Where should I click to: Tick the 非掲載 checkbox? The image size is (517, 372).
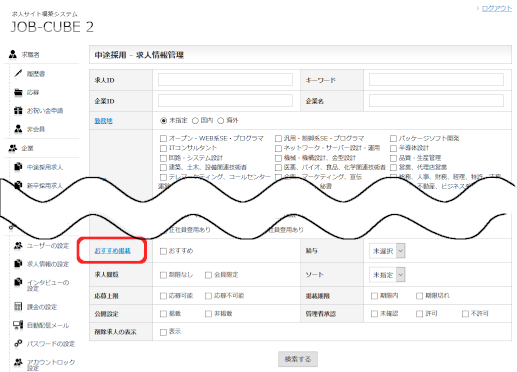point(209,314)
